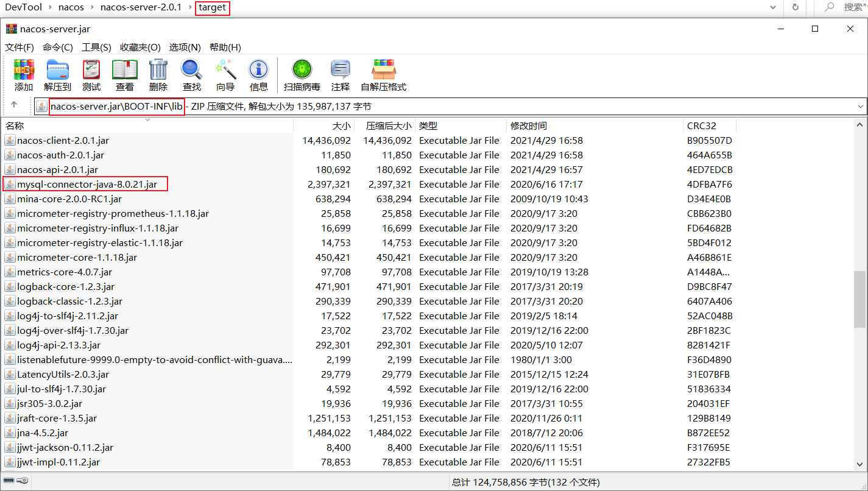This screenshot has height=491, width=868.
Task: Select log4j-to-slf4j-2.11.2.jar file
Action: click(68, 316)
